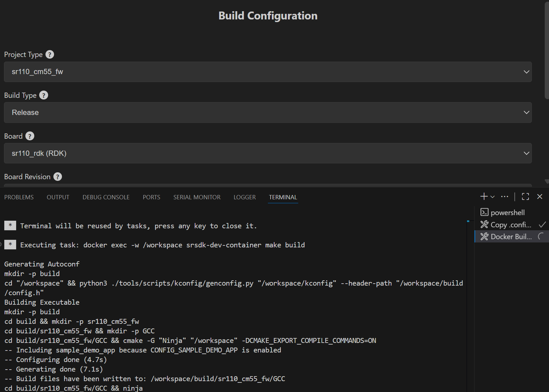Expand the Board dropdown sr110_rdk (RDK)

[268, 154]
